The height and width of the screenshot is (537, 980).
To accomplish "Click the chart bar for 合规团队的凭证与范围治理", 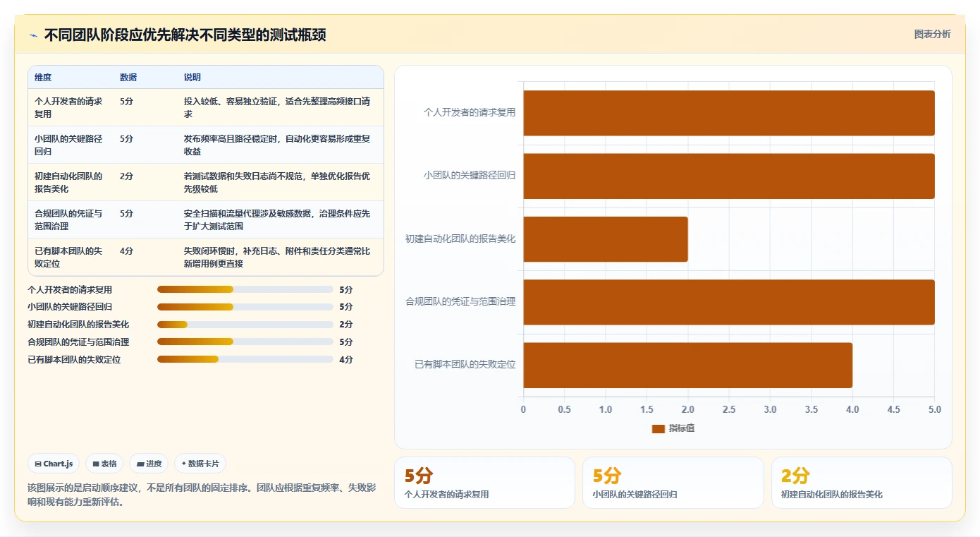I will pos(729,302).
